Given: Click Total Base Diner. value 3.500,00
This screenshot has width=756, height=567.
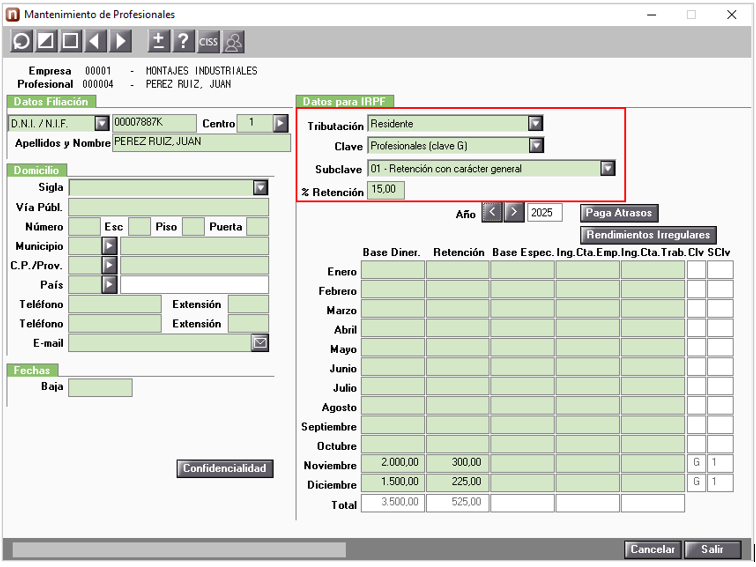Looking at the screenshot, I should click(393, 503).
